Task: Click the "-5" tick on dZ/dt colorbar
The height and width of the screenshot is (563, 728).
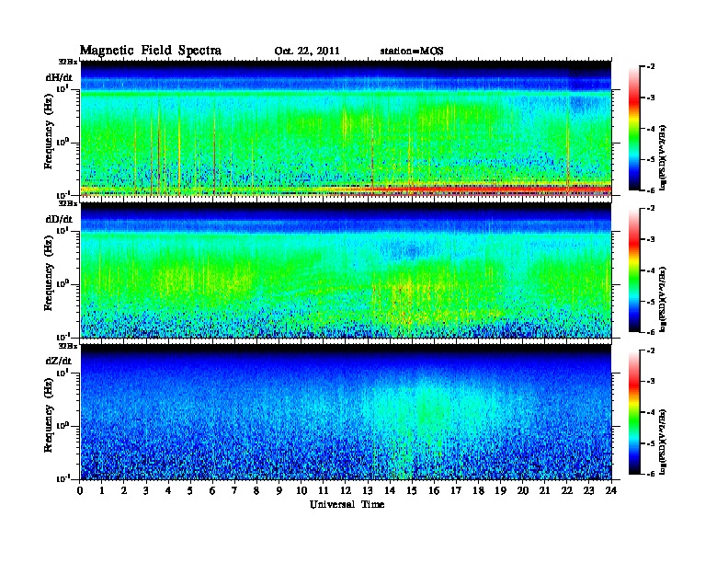Action: click(651, 443)
